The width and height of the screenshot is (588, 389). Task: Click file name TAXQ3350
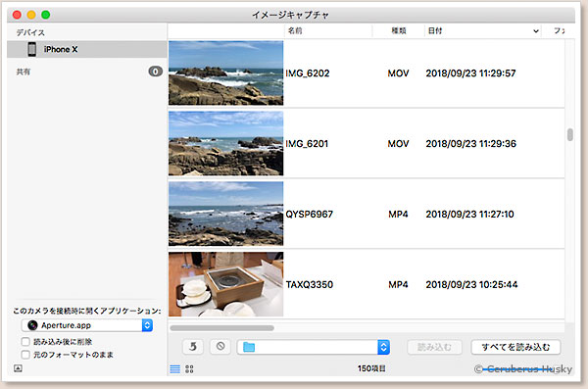tap(310, 285)
